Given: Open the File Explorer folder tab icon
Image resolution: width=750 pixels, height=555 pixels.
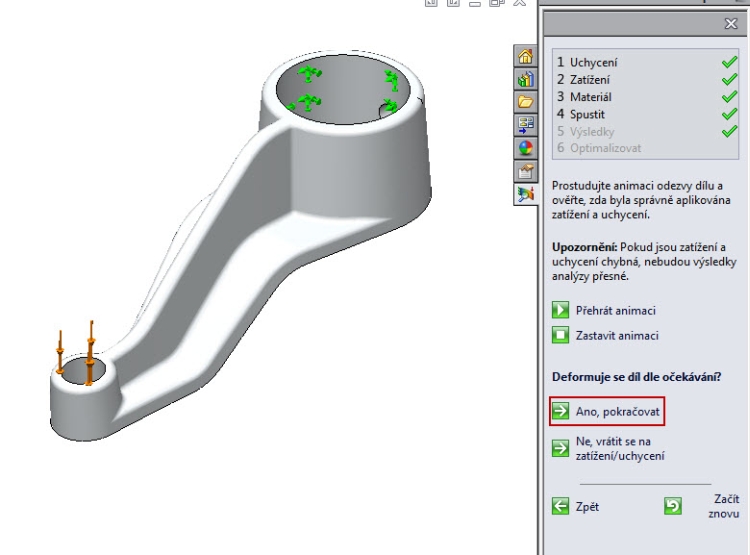Looking at the screenshot, I should (x=525, y=101).
